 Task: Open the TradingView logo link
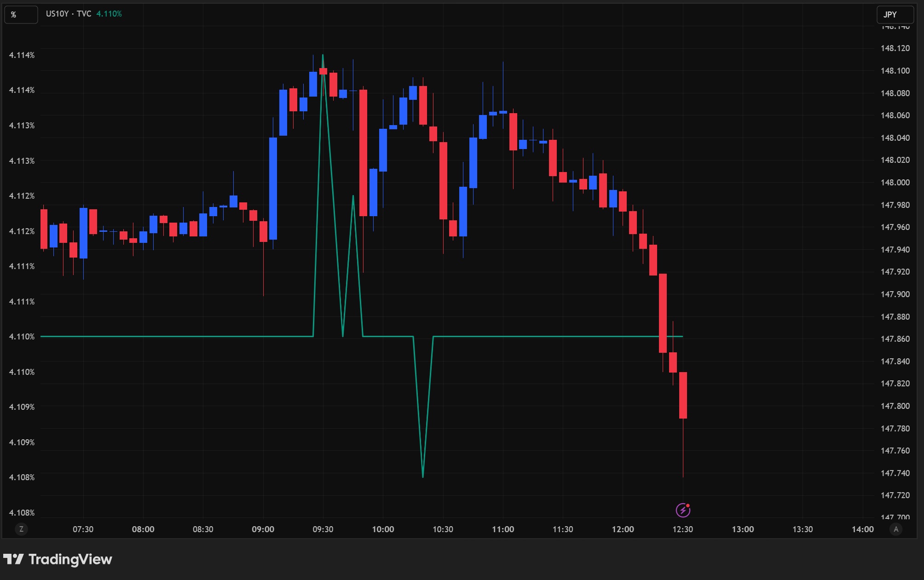pos(58,559)
